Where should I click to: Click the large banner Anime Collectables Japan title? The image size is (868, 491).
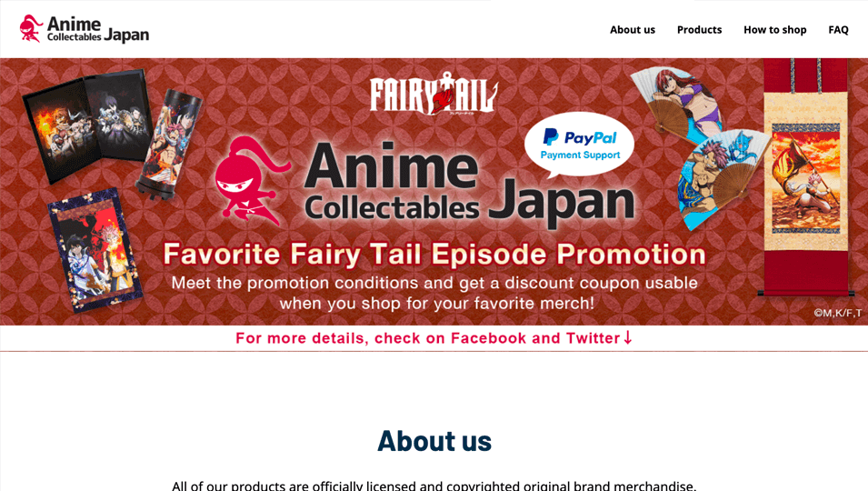click(469, 185)
